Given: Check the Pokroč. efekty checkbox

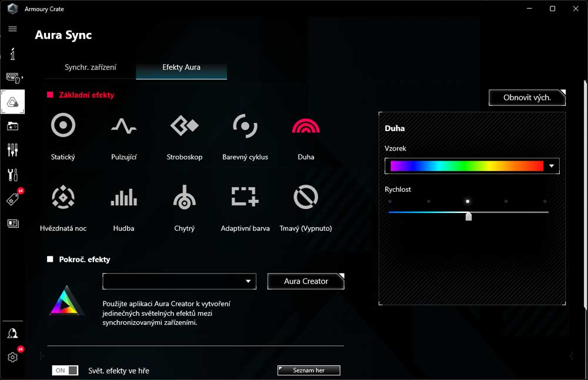Looking at the screenshot, I should 50,258.
